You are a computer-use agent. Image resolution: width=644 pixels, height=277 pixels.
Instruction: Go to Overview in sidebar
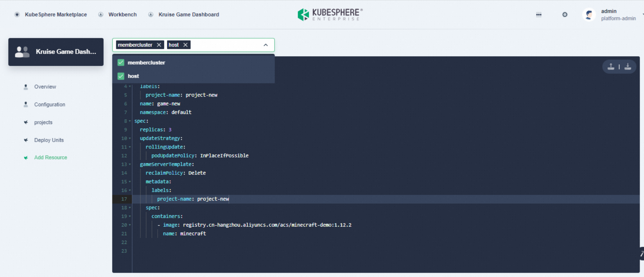(45, 87)
